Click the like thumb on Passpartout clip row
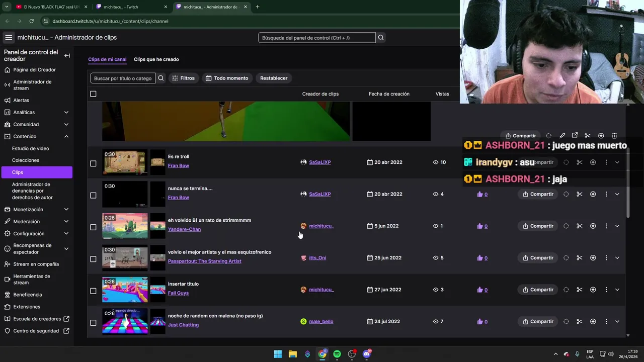Viewport: 644px width, 362px height. pyautogui.click(x=479, y=258)
